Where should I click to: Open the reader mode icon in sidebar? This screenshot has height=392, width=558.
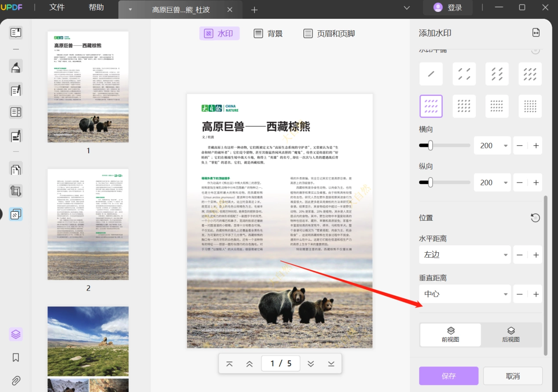16,33
